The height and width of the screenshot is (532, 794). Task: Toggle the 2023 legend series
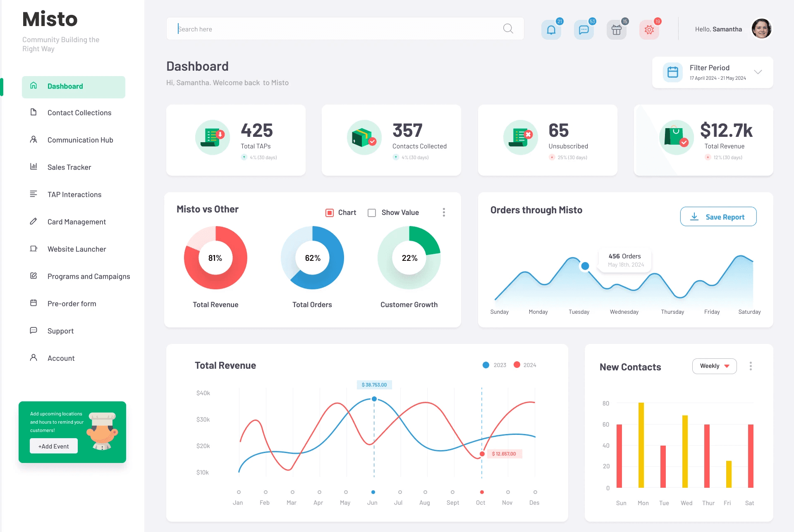click(x=495, y=365)
